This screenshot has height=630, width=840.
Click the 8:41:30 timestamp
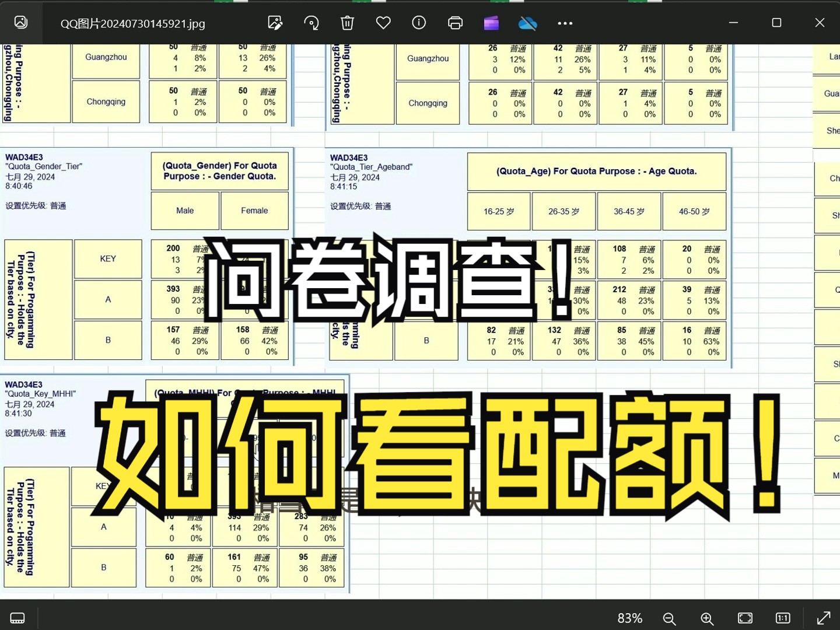(19, 414)
